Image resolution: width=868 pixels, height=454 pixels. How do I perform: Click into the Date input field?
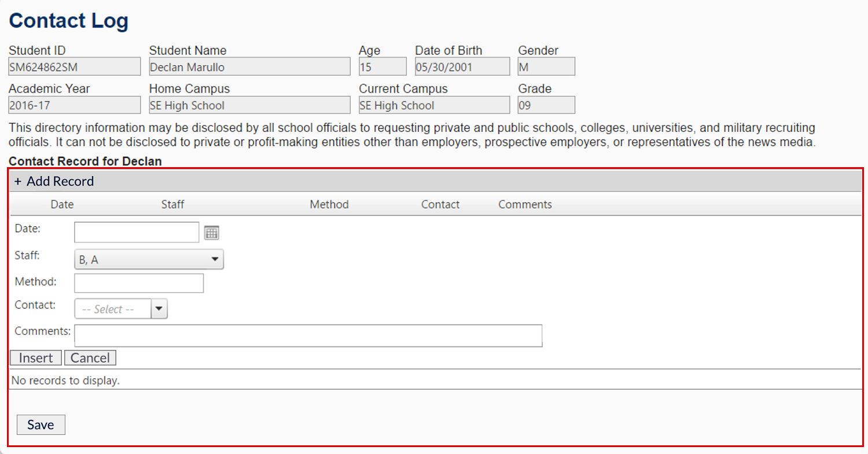coord(137,232)
